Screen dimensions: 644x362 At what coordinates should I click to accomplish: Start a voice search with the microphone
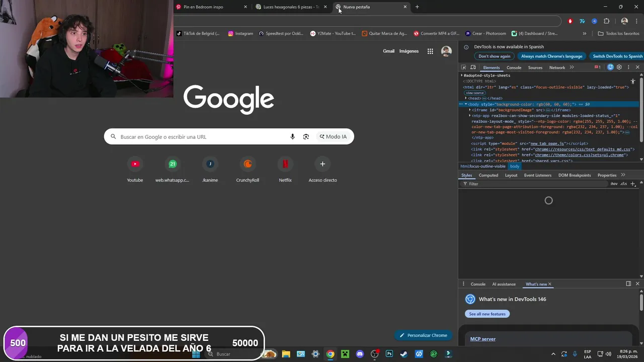(x=292, y=137)
